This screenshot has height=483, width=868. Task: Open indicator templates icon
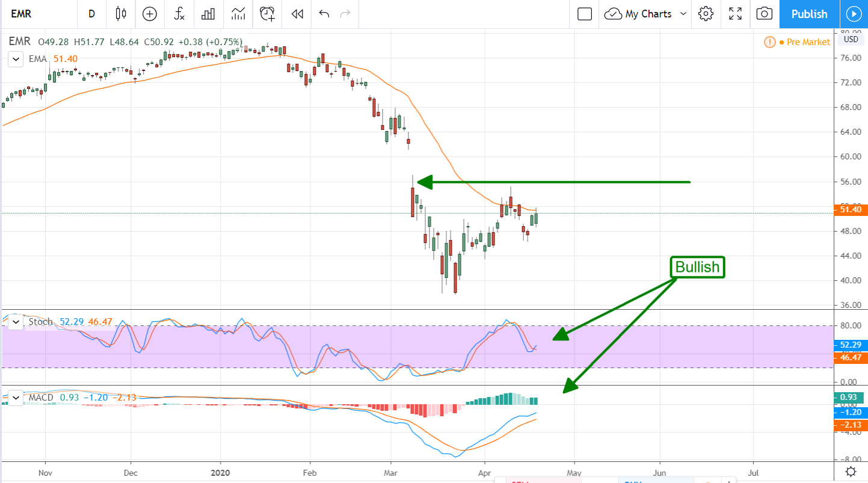point(238,14)
